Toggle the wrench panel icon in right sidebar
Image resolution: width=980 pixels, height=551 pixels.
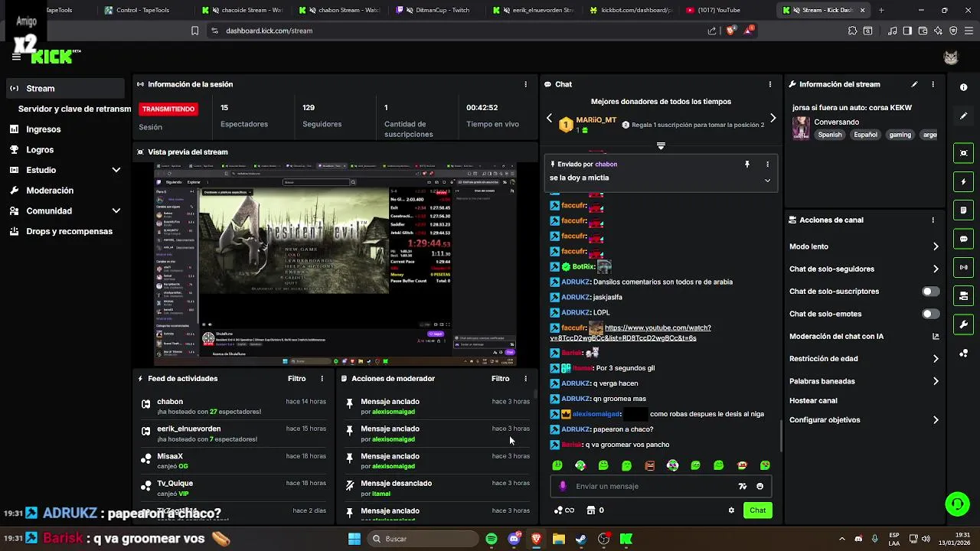(x=963, y=324)
